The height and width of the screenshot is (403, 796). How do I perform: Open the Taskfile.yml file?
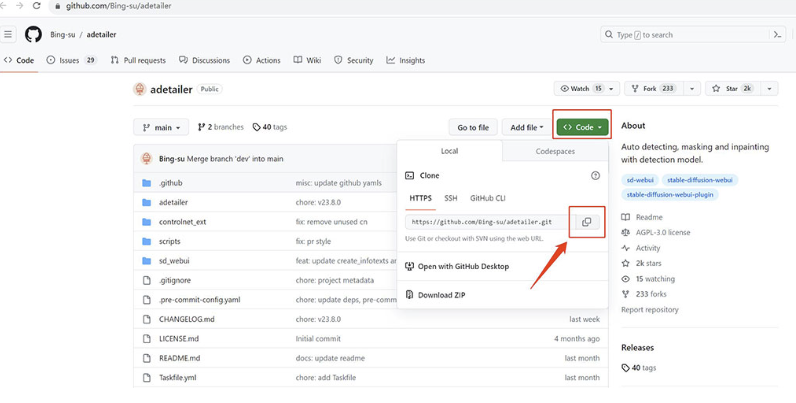pyautogui.click(x=178, y=378)
